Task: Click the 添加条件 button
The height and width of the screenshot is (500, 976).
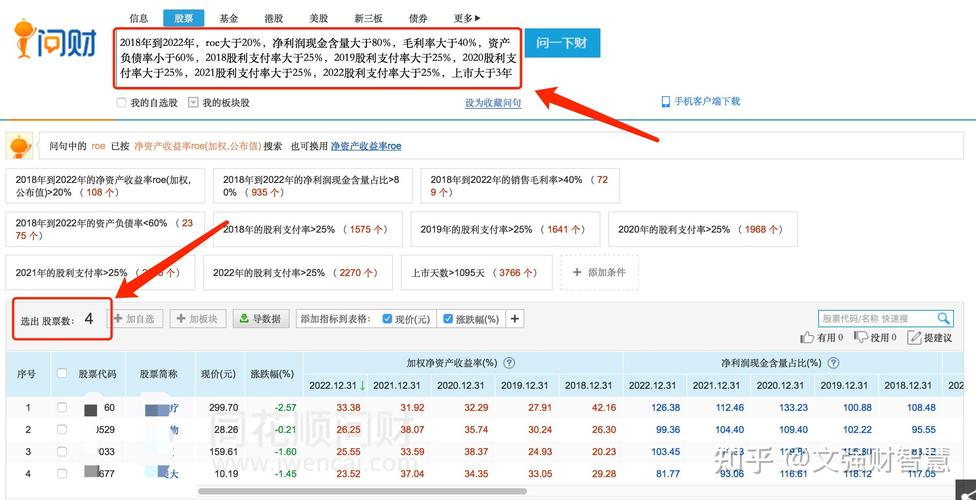Action: pos(599,272)
